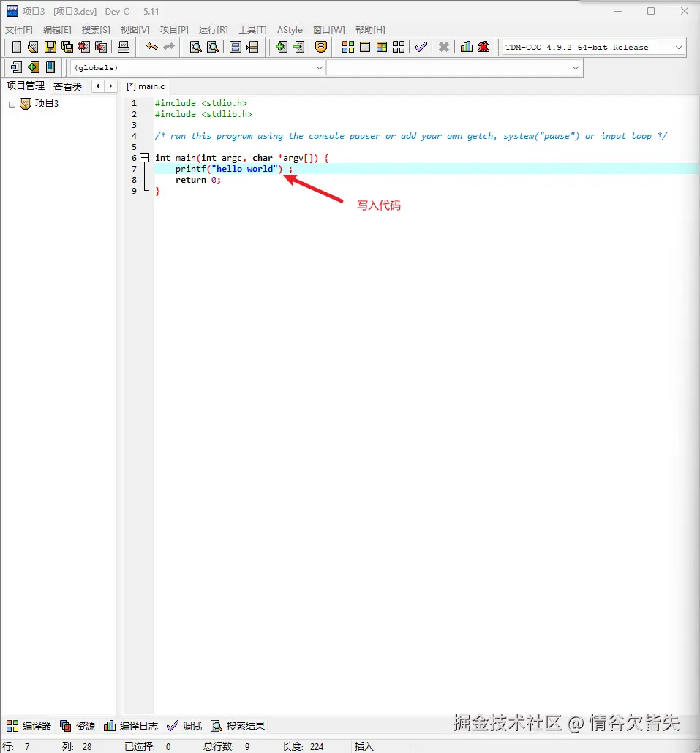Open the 窗口[W] menu
Viewport: 700px width, 753px height.
328,30
